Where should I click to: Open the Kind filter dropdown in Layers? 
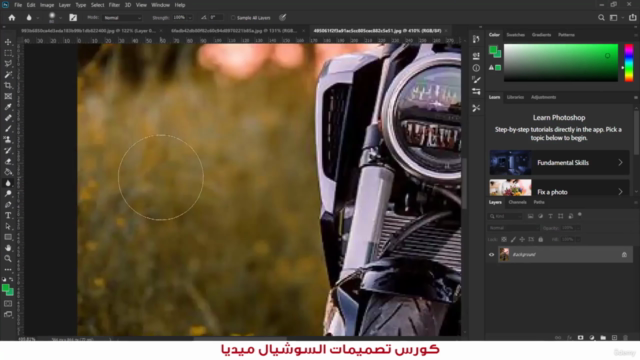point(505,216)
